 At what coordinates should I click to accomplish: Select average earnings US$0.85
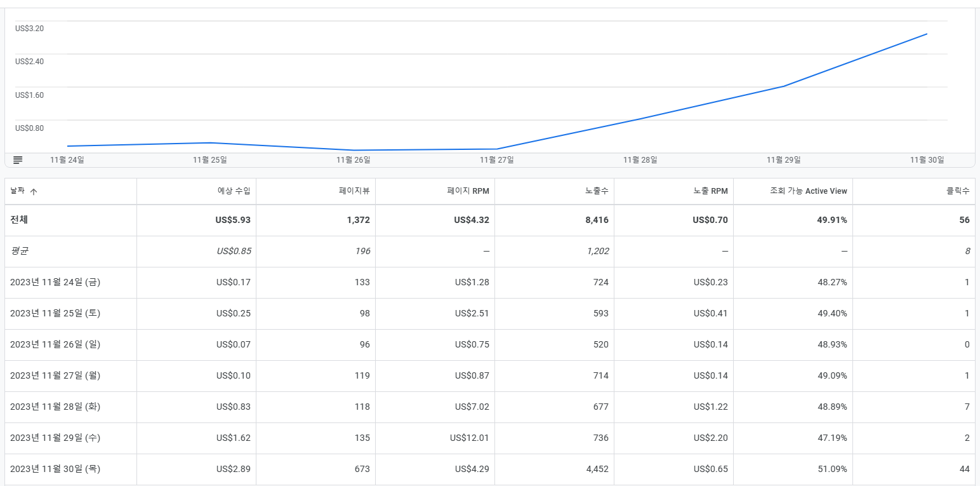pos(234,251)
